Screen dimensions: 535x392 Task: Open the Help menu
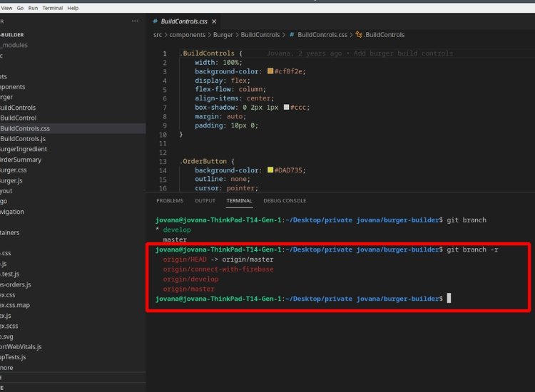tap(73, 8)
